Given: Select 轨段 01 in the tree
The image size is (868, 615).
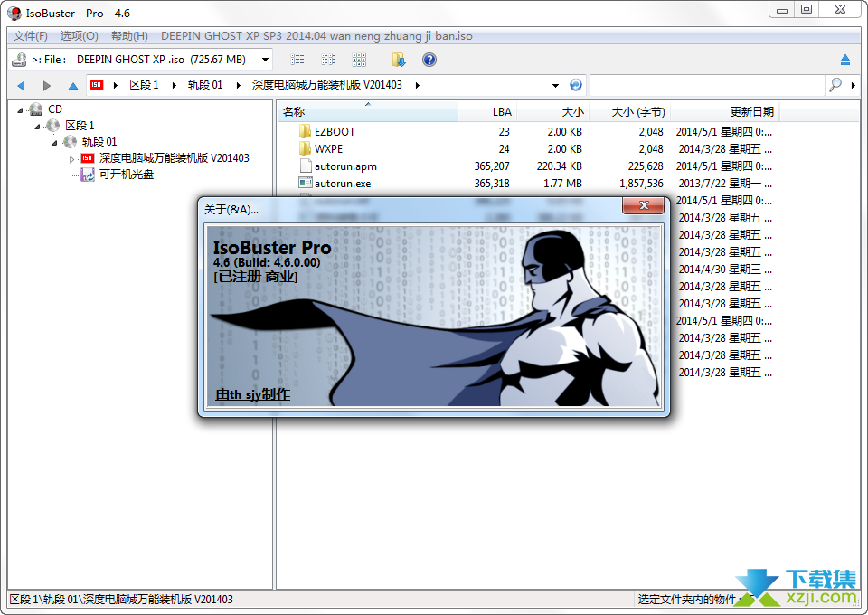Looking at the screenshot, I should click(99, 142).
